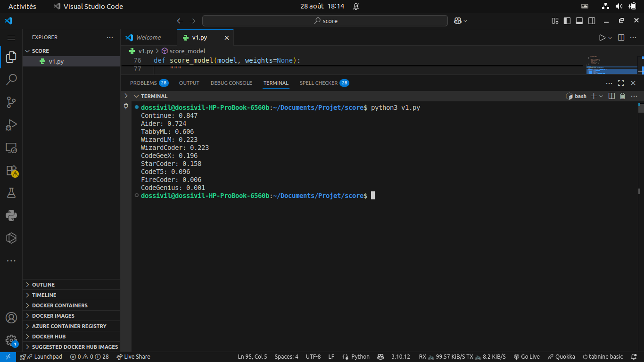
Task: Open the Search view in activity bar
Action: 11,80
